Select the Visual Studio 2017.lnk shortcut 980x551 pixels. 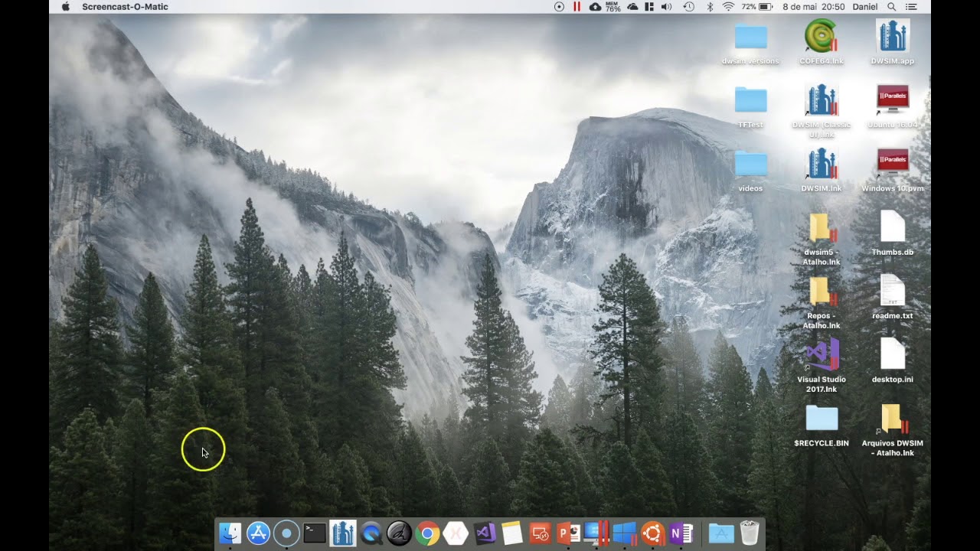pos(822,355)
